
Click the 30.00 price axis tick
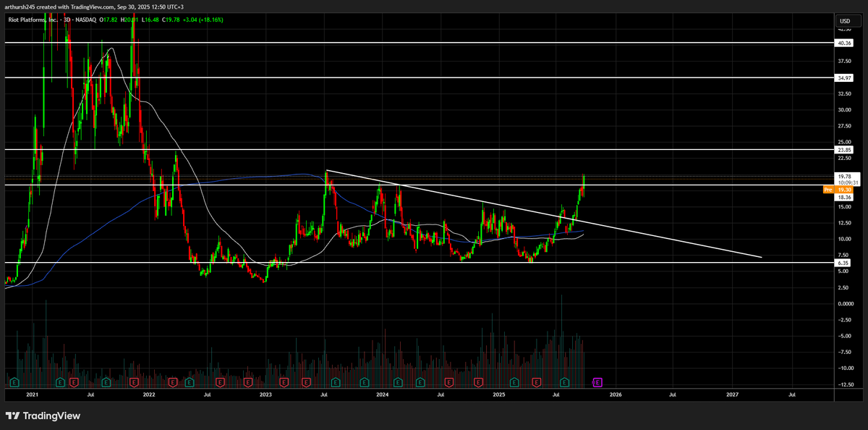[844, 110]
